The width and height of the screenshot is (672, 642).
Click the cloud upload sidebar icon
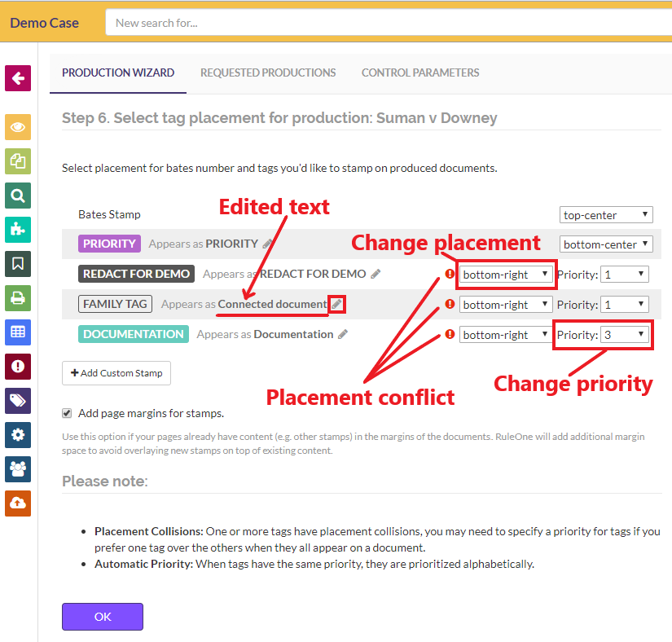[18, 503]
